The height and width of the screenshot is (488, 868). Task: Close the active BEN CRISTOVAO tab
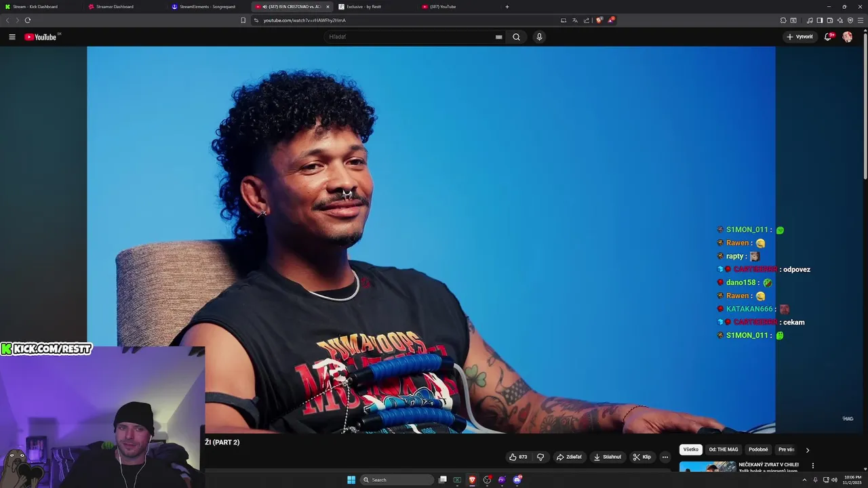point(328,7)
